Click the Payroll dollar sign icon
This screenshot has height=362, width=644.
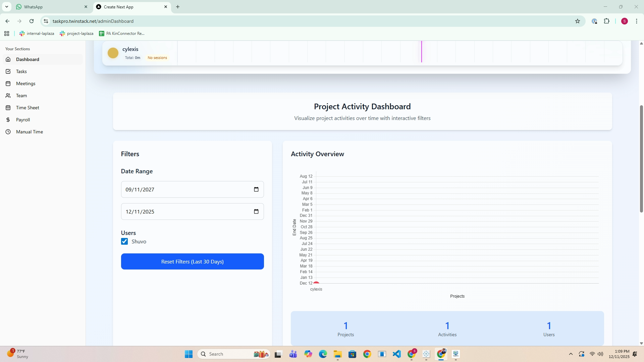pyautogui.click(x=8, y=120)
